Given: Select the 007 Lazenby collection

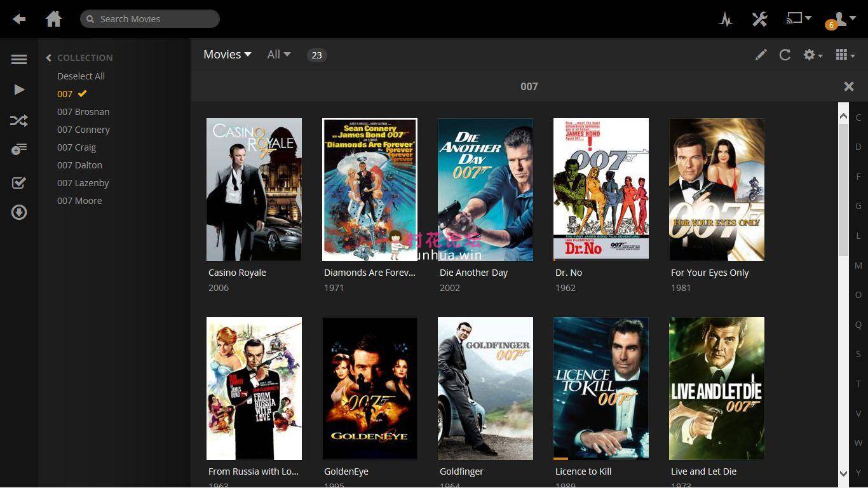Looking at the screenshot, I should coord(83,182).
